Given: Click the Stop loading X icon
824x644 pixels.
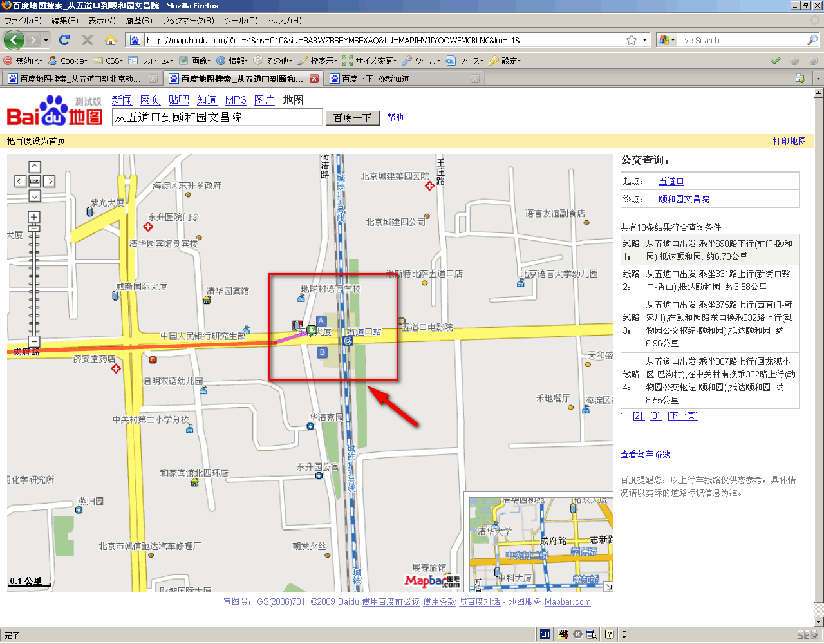Looking at the screenshot, I should 88,40.
